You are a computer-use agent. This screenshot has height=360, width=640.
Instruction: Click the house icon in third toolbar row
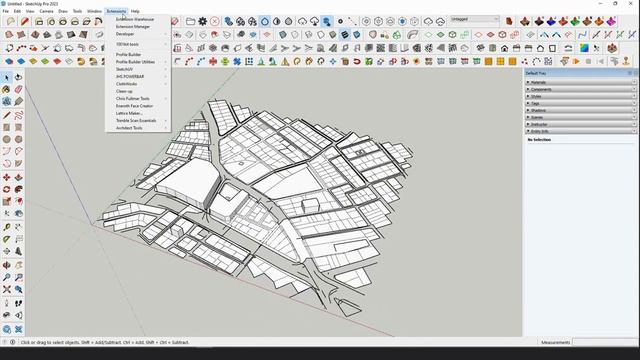(504, 48)
